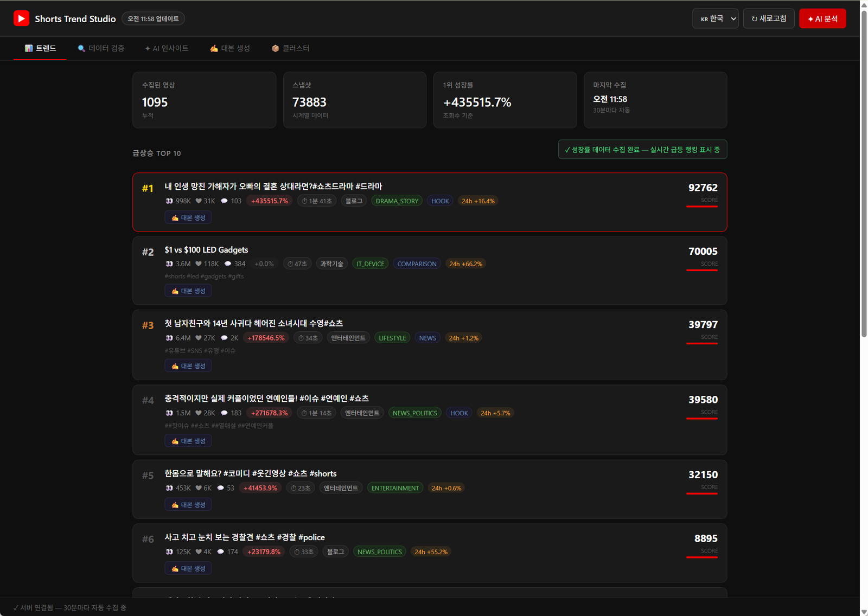Open the 클러스터 tab

click(290, 48)
